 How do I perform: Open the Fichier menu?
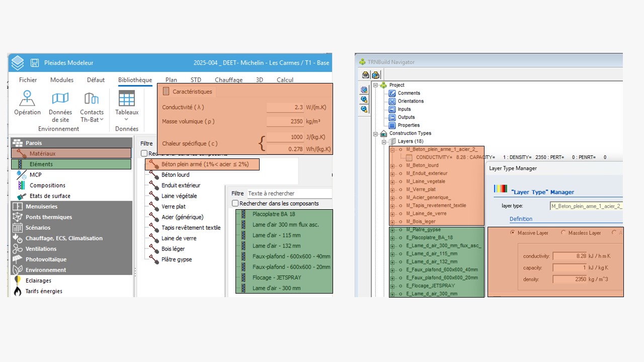click(x=28, y=80)
